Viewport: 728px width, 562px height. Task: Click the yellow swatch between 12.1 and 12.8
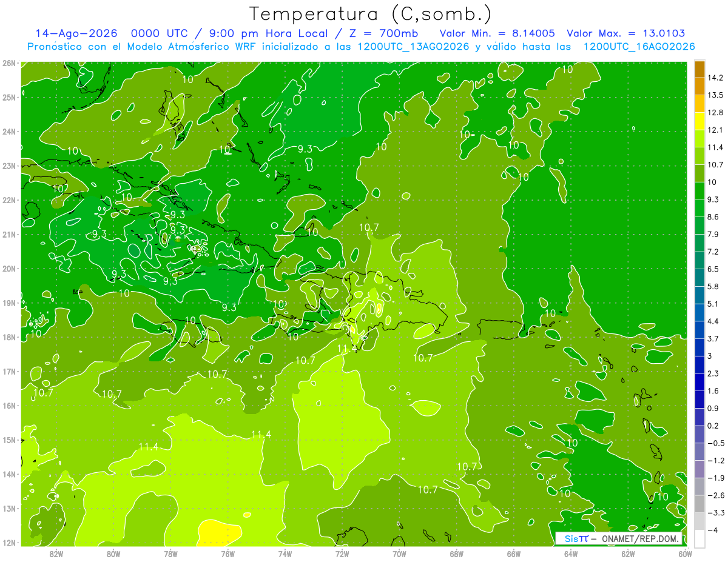699,121
